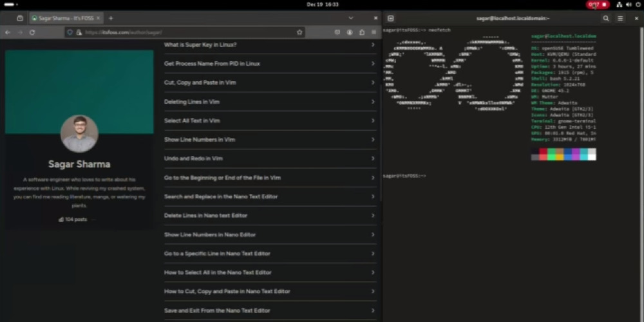Image resolution: width=644 pixels, height=322 pixels.
Task: Open the tracking protection shield icon
Action: 70,32
